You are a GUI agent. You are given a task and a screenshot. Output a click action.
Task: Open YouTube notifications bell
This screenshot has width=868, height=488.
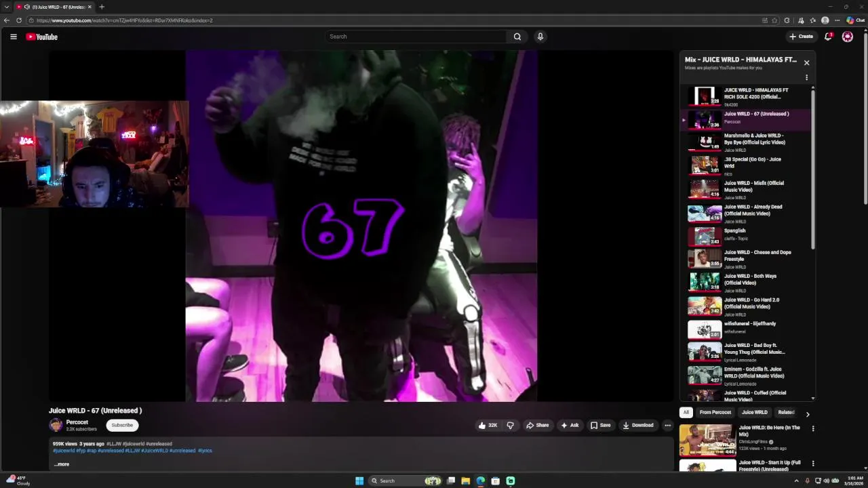(x=828, y=37)
